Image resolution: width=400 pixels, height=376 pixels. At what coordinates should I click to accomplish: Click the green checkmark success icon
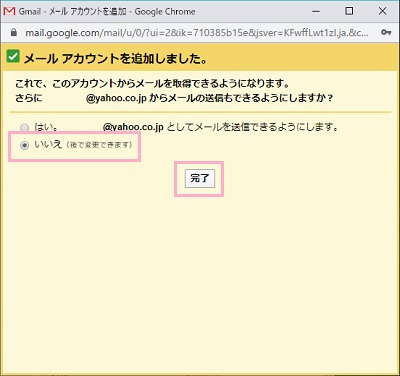pyautogui.click(x=13, y=56)
